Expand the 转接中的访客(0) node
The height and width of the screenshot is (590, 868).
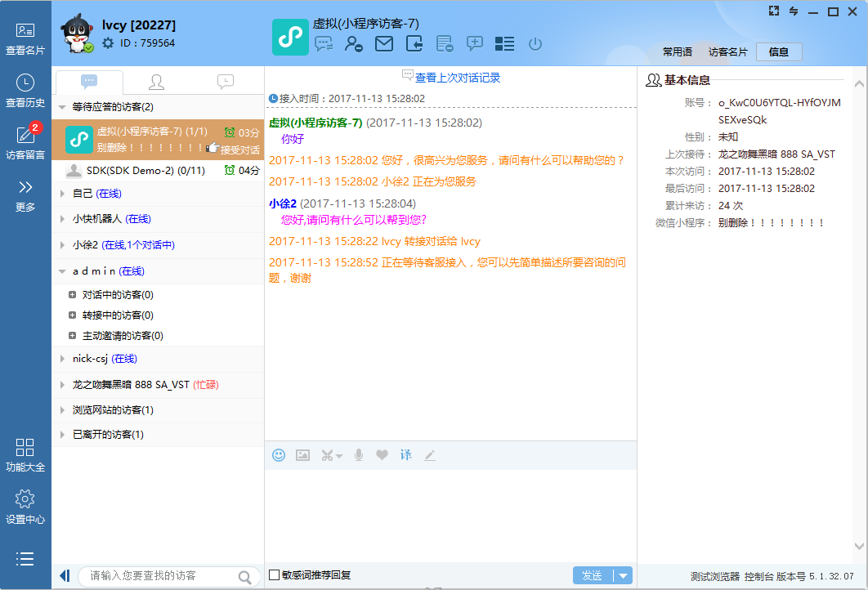point(73,315)
